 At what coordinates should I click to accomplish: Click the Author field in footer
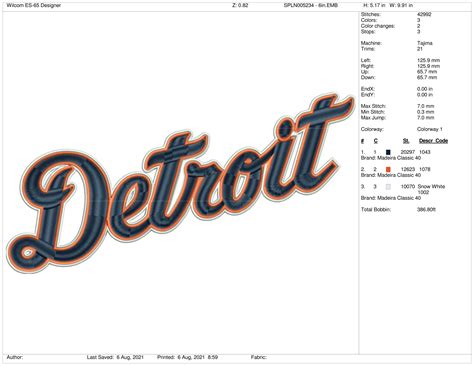click(x=15, y=357)
